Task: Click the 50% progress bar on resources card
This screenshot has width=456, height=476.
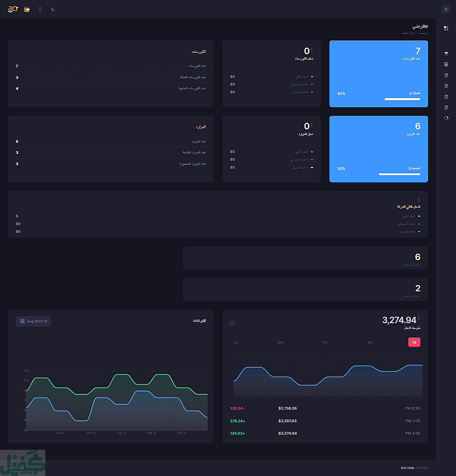Action: [399, 174]
